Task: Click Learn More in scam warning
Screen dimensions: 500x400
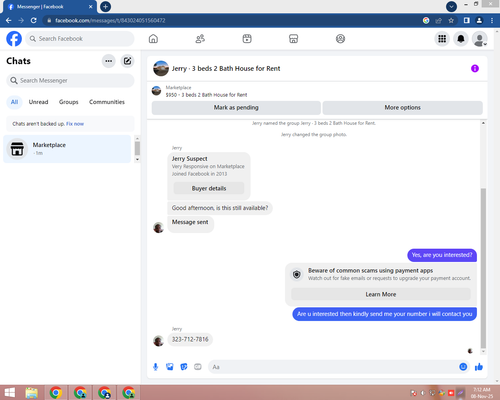Action: [381, 294]
